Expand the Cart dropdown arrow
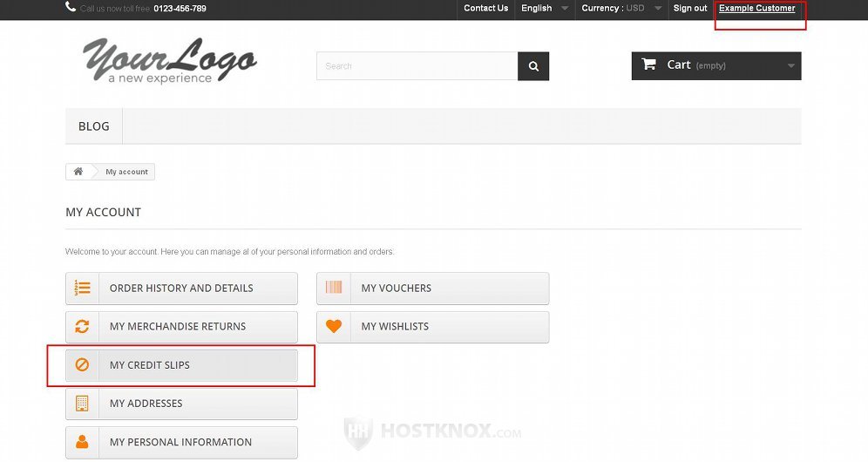The height and width of the screenshot is (462, 868). 790,66
